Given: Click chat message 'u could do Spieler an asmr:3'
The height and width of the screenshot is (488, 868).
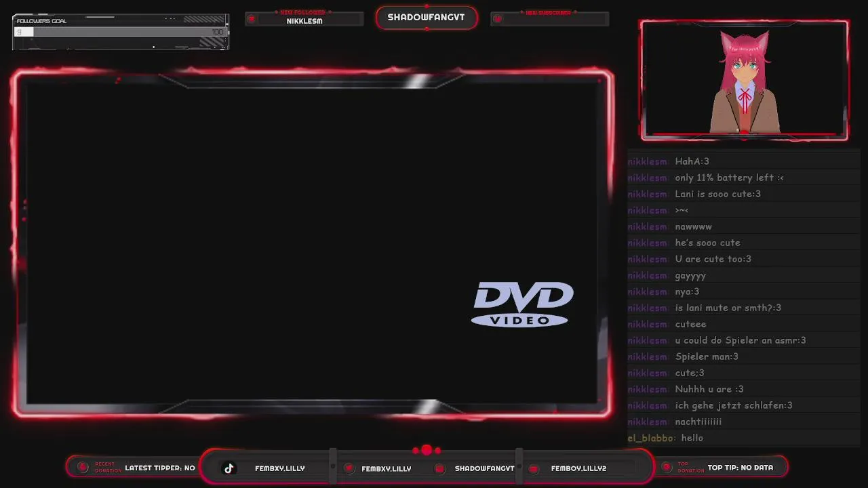Looking at the screenshot, I should coord(741,340).
